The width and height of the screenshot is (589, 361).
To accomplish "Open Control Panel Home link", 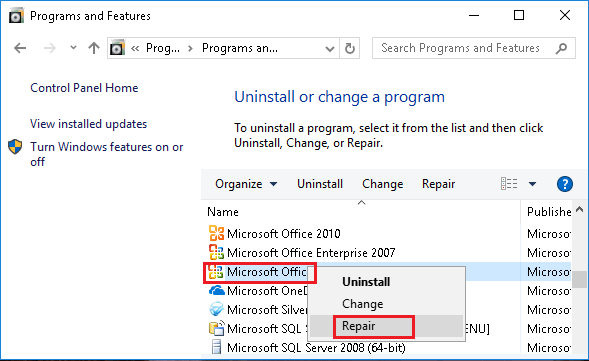I will click(84, 88).
